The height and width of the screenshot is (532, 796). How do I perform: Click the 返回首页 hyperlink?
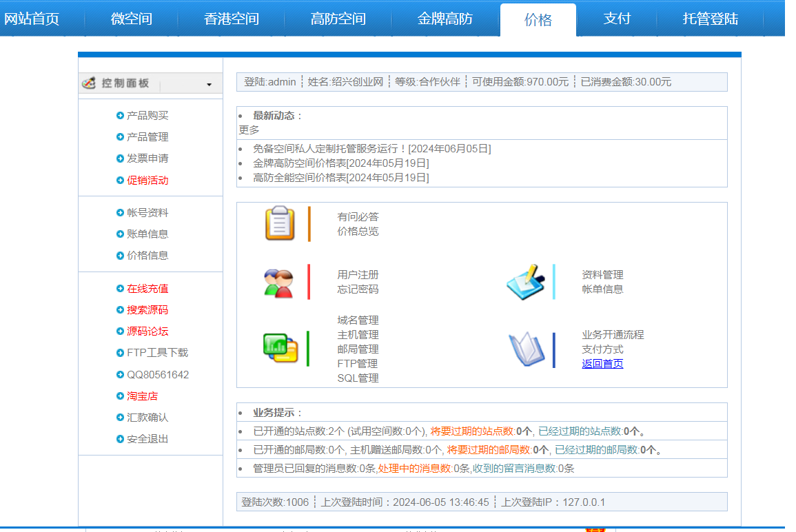pyautogui.click(x=602, y=364)
